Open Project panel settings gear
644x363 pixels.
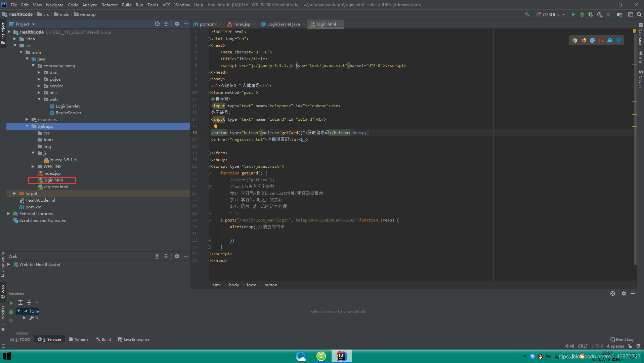[177, 24]
